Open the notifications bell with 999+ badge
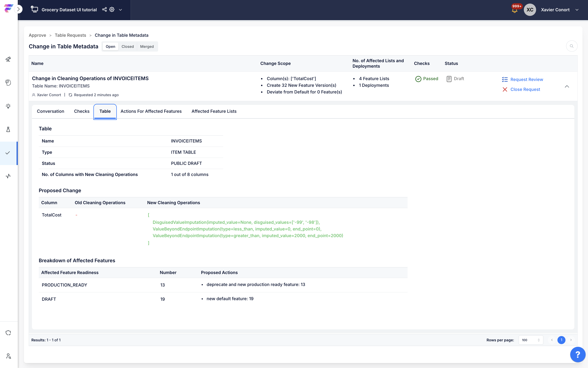This screenshot has height=368, width=588. tap(515, 10)
